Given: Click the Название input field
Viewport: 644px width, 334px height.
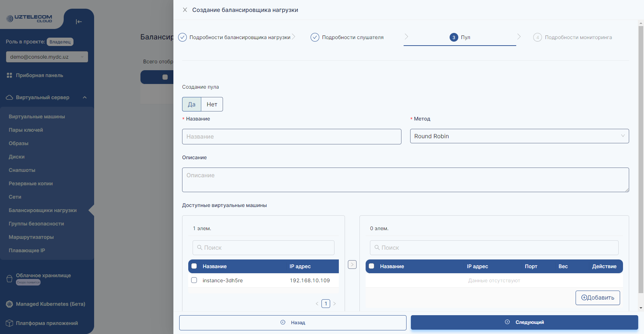Looking at the screenshot, I should click(291, 136).
